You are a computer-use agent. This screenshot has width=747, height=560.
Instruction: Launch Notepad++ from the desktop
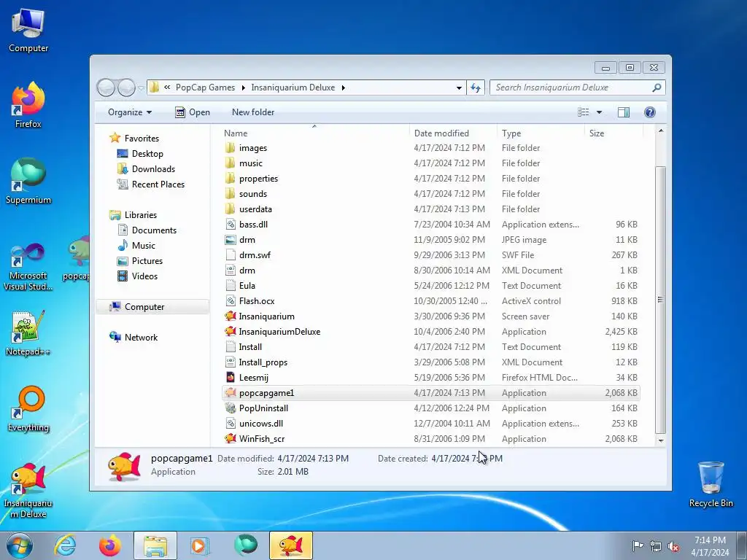(x=28, y=332)
